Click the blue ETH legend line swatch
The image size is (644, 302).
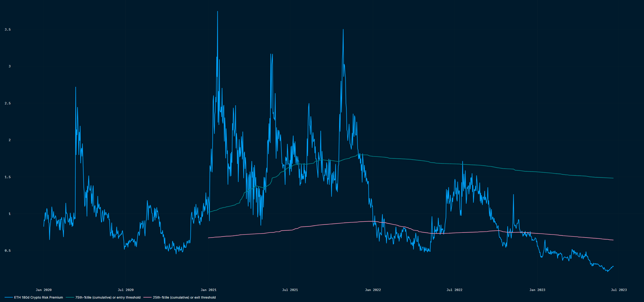(9, 297)
